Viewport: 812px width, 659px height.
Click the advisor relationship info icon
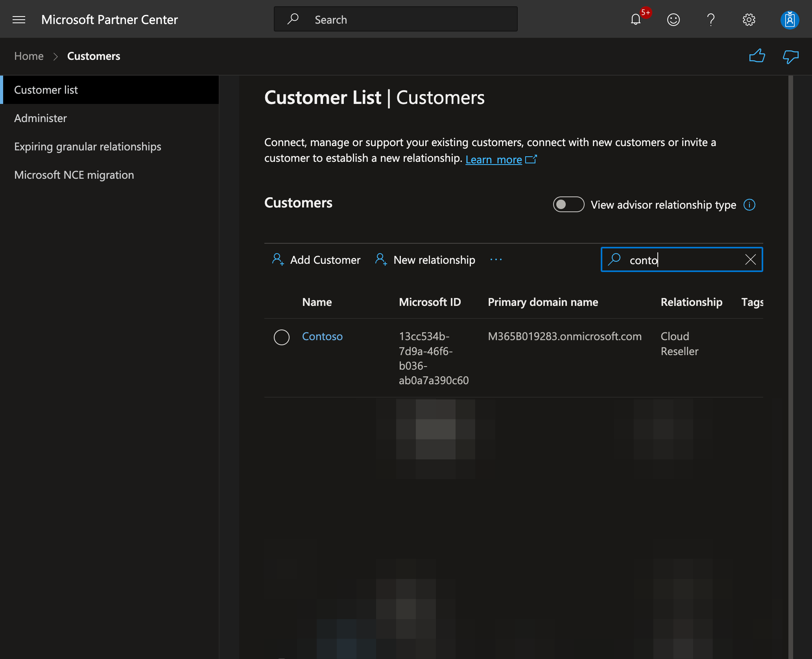(x=749, y=205)
